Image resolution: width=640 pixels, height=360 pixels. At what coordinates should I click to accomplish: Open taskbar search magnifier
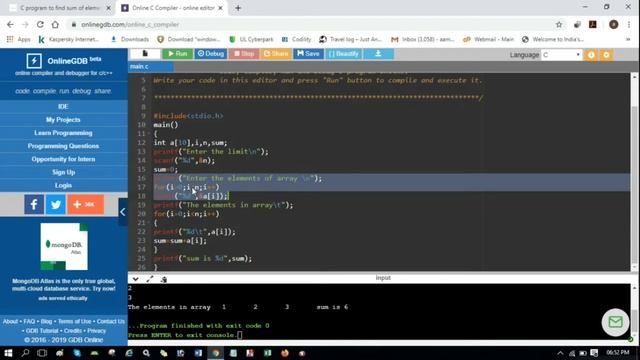coord(25,353)
